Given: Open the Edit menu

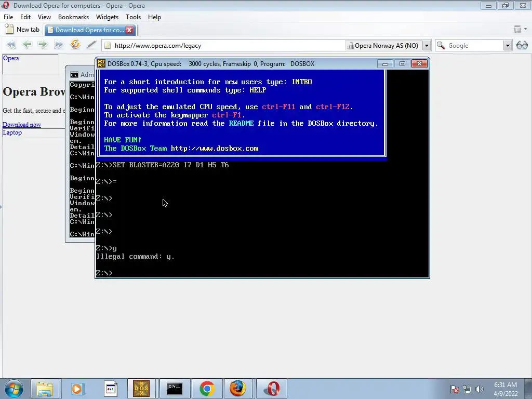Looking at the screenshot, I should 25,17.
